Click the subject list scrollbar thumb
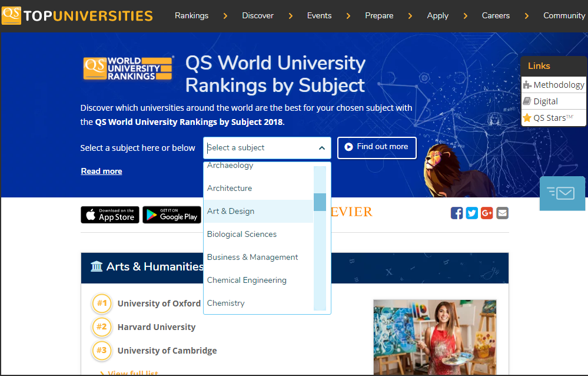This screenshot has height=376, width=588. coord(320,202)
